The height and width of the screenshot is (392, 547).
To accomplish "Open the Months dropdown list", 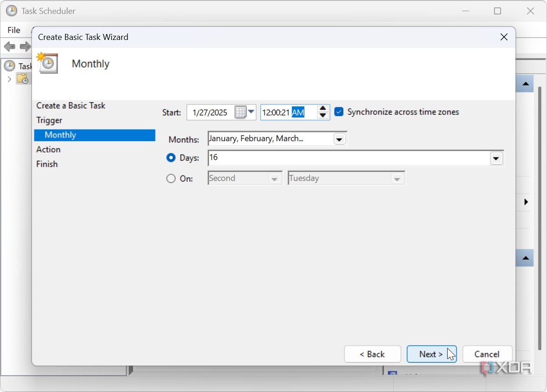I will click(339, 139).
